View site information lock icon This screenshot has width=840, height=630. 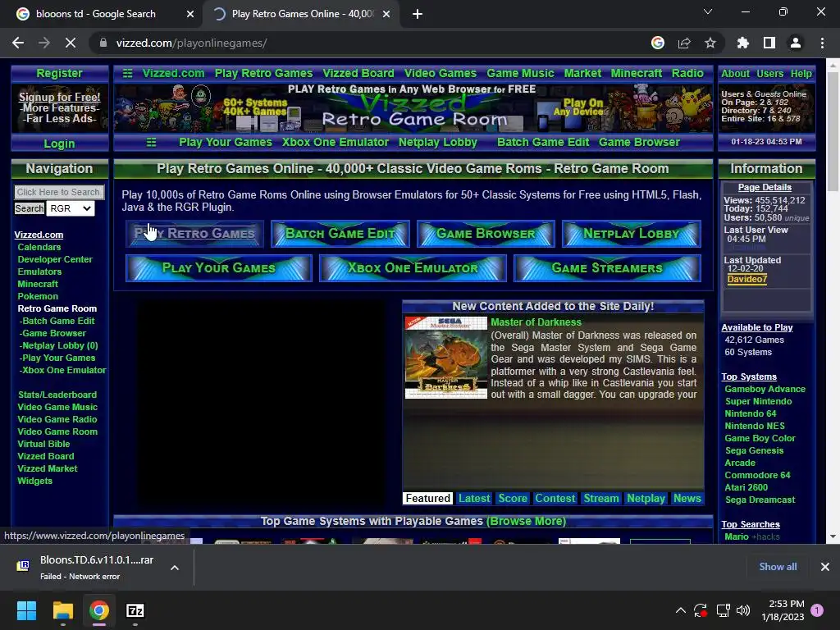coord(103,43)
